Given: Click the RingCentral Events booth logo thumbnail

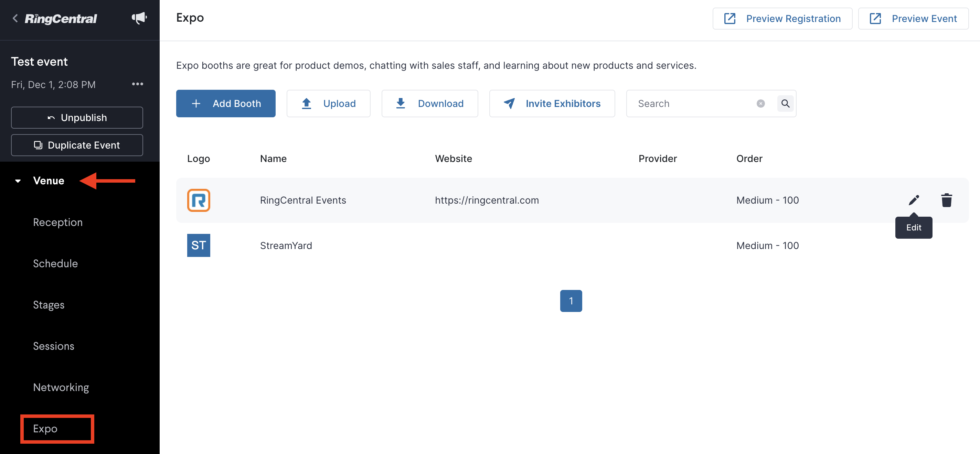Looking at the screenshot, I should click(x=199, y=200).
